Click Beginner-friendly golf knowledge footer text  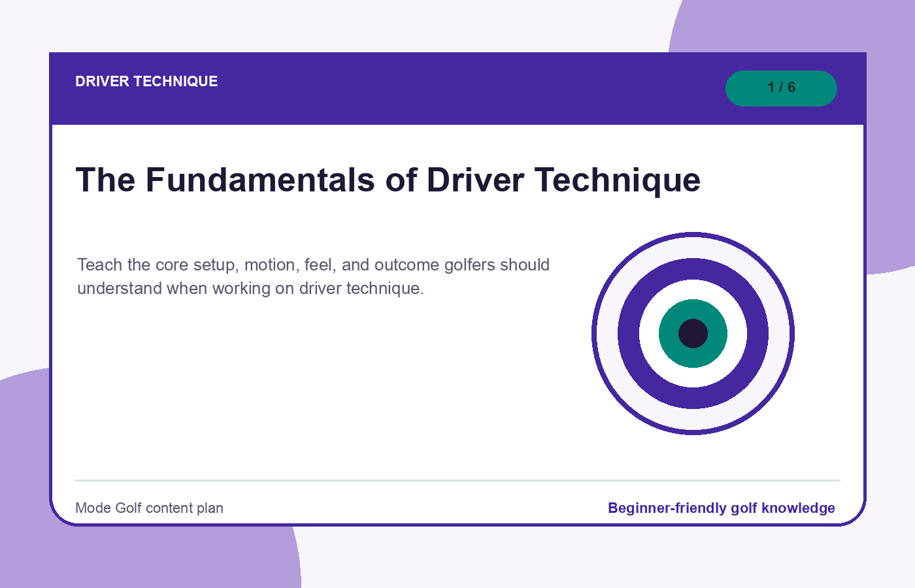point(722,508)
